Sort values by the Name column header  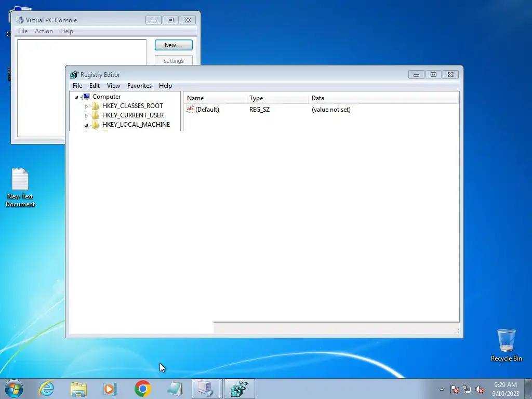coord(215,98)
